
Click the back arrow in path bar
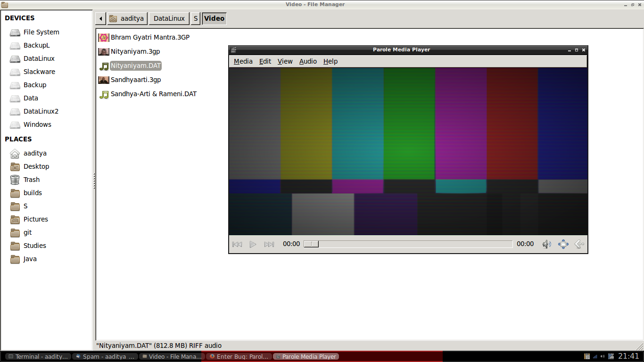coord(100,19)
